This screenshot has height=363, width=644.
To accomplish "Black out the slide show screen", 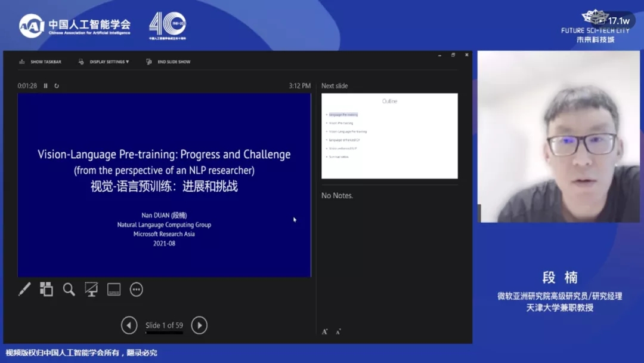I will click(x=91, y=290).
